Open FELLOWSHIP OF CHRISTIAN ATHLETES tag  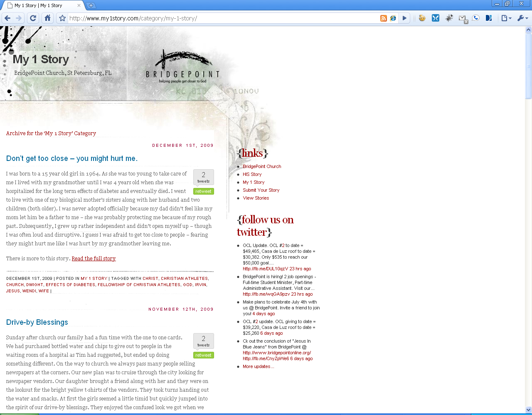click(x=139, y=285)
